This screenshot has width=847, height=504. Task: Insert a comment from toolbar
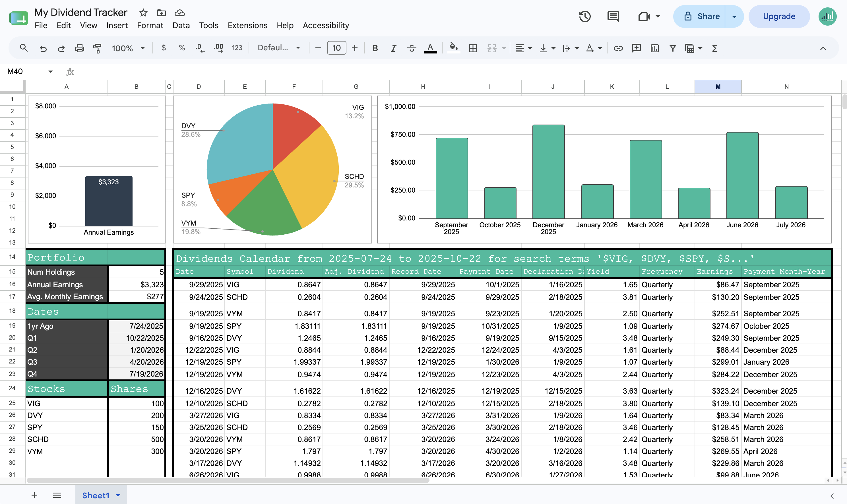637,48
